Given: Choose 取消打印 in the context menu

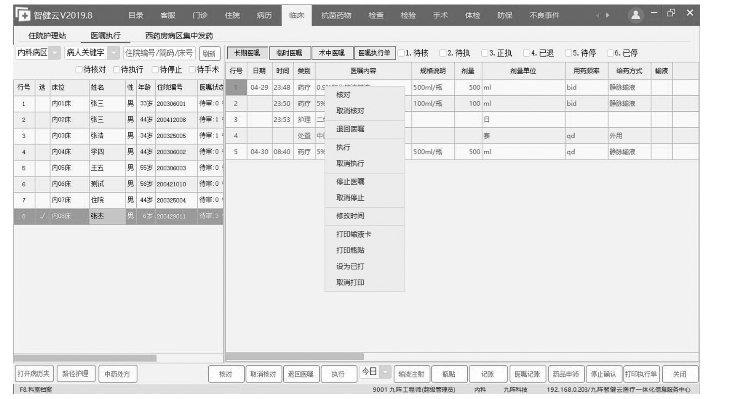Looking at the screenshot, I should coord(364,282).
